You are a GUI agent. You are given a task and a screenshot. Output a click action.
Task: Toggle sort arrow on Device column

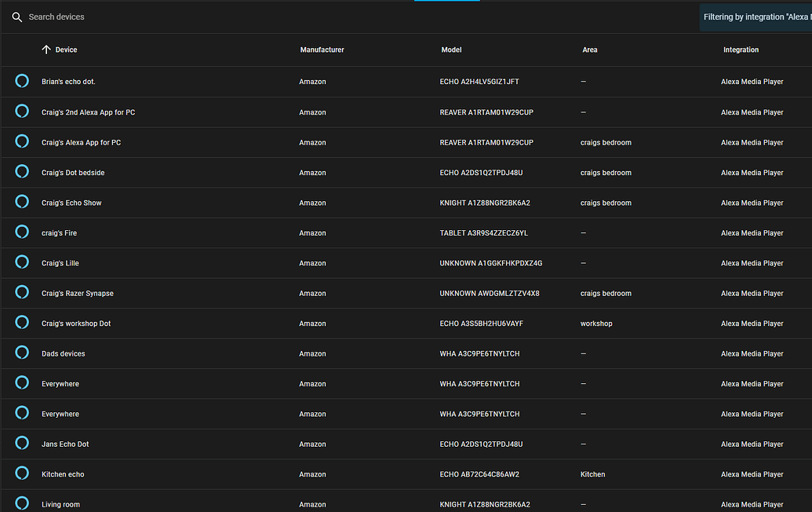(46, 49)
